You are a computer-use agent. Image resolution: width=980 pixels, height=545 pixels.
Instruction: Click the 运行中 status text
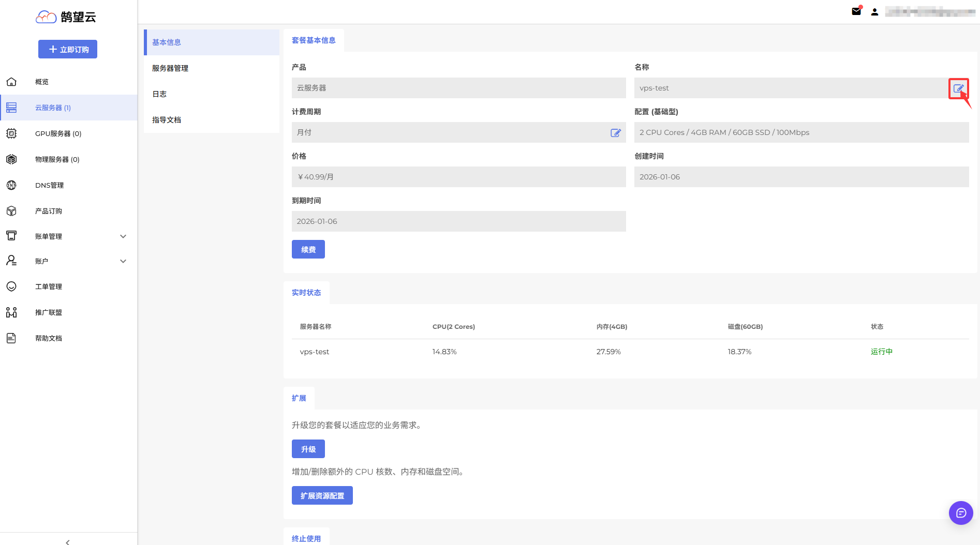coord(881,352)
